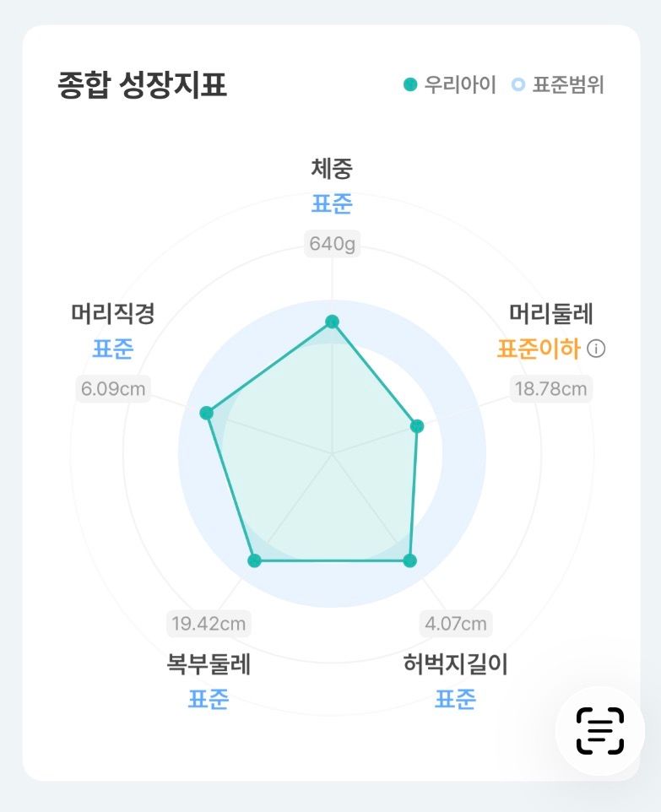
Task: Select the 머리둘레 data point on chart
Action: (x=416, y=426)
